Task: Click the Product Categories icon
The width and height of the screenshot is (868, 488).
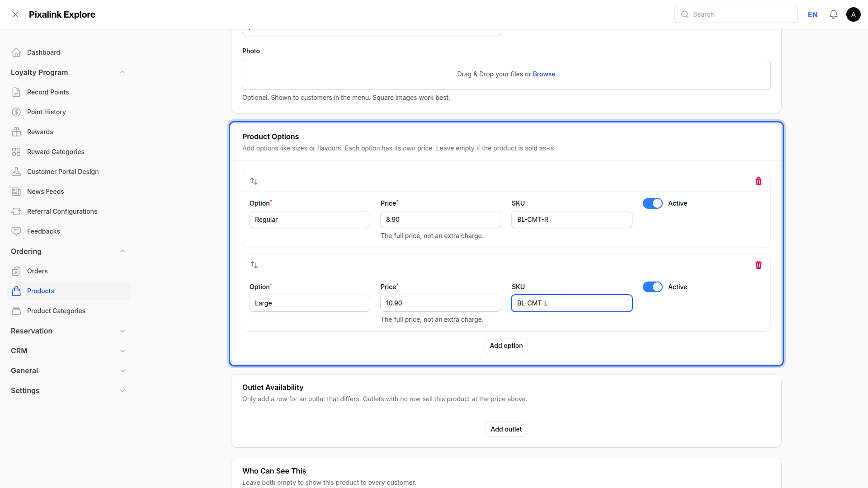Action: 16,311
